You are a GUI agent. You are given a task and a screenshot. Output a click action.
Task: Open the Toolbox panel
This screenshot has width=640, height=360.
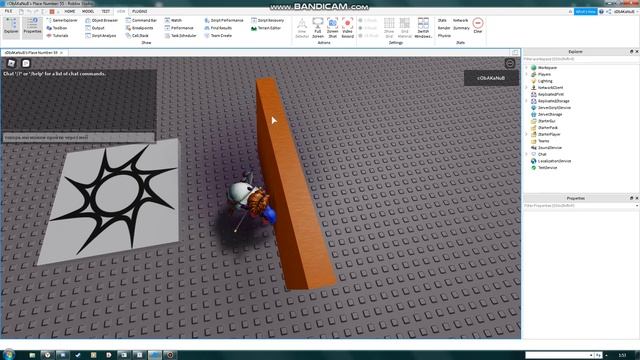[57, 28]
